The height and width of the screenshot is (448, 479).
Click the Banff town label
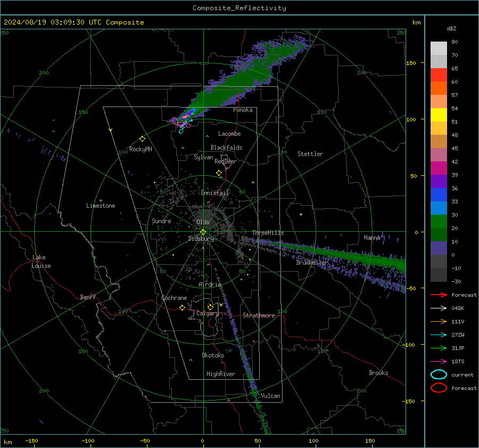(88, 297)
